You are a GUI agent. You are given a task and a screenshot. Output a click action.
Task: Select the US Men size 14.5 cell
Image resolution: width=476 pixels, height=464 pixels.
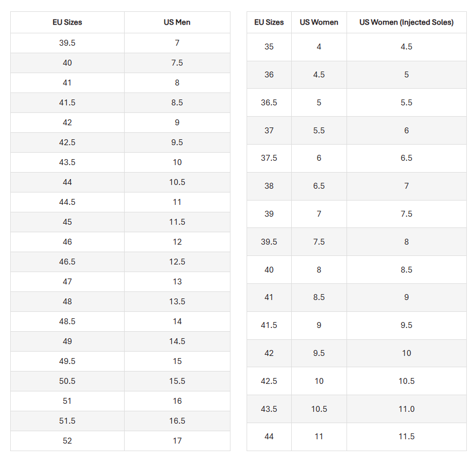177,341
